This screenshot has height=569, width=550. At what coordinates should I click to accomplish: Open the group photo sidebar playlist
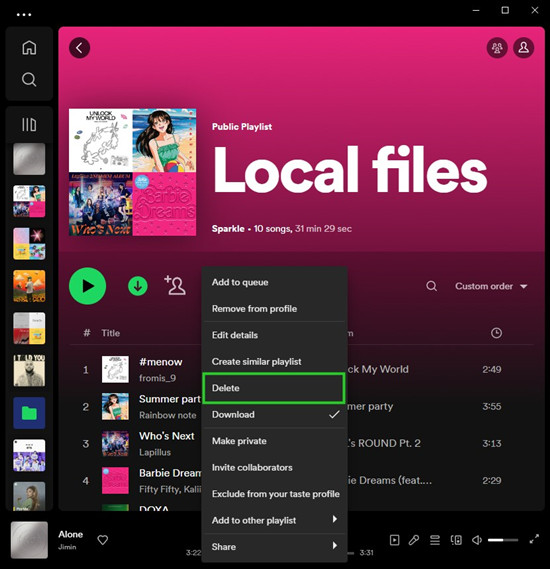pos(29,455)
